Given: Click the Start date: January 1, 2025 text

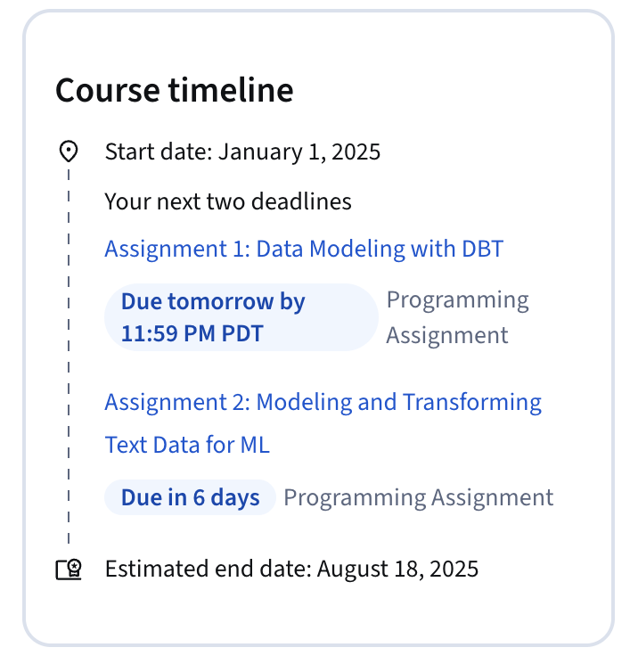Looking at the screenshot, I should click(242, 152).
